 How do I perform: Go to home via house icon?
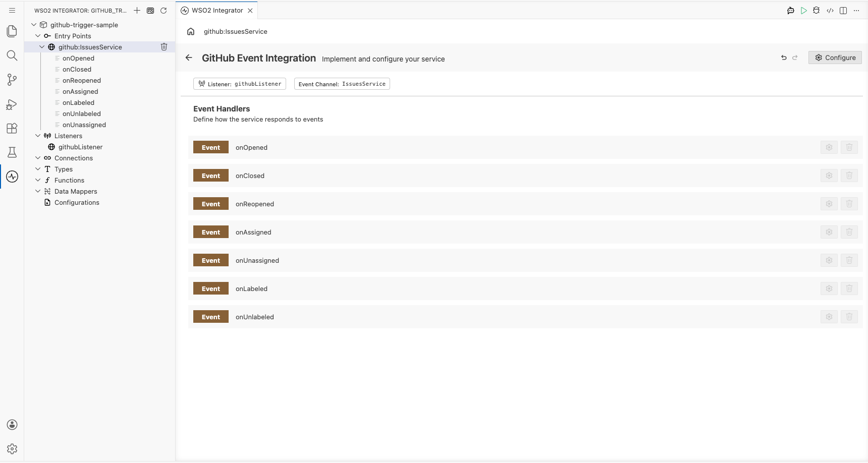click(x=191, y=31)
